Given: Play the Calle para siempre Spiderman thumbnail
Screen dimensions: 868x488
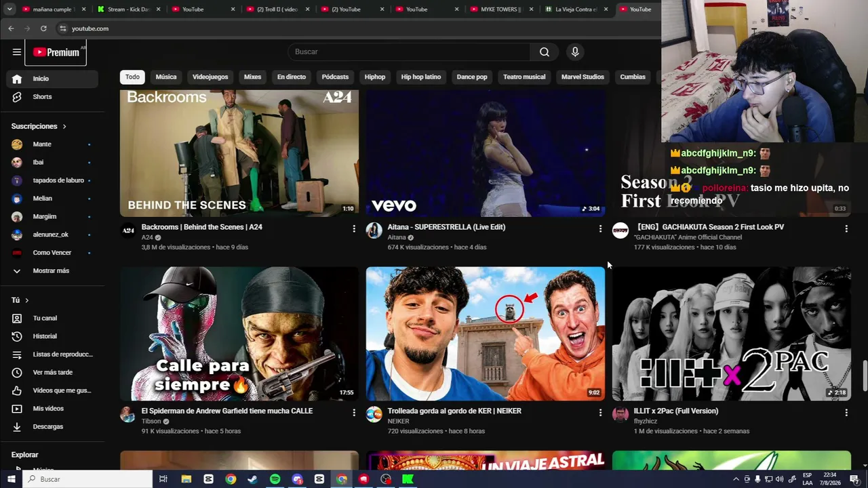Looking at the screenshot, I should pos(239,333).
